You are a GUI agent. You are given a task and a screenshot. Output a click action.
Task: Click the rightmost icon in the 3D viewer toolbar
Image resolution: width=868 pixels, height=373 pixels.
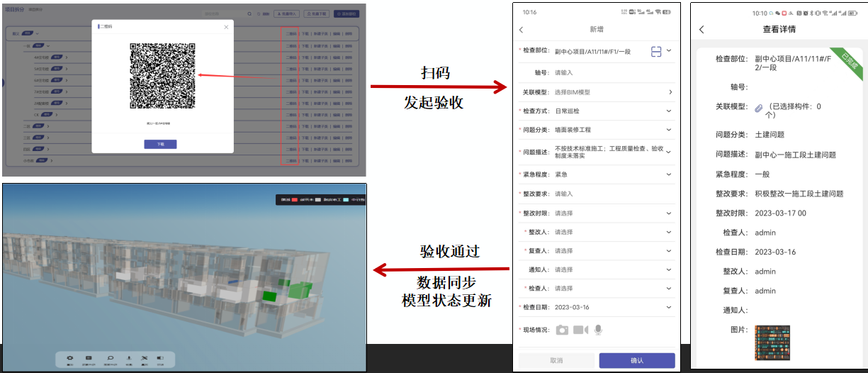tap(159, 357)
